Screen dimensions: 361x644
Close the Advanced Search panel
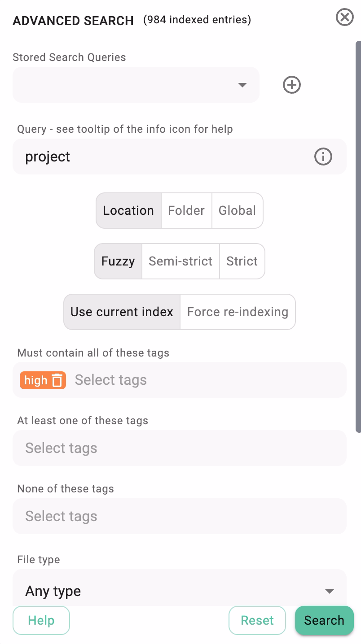344,17
